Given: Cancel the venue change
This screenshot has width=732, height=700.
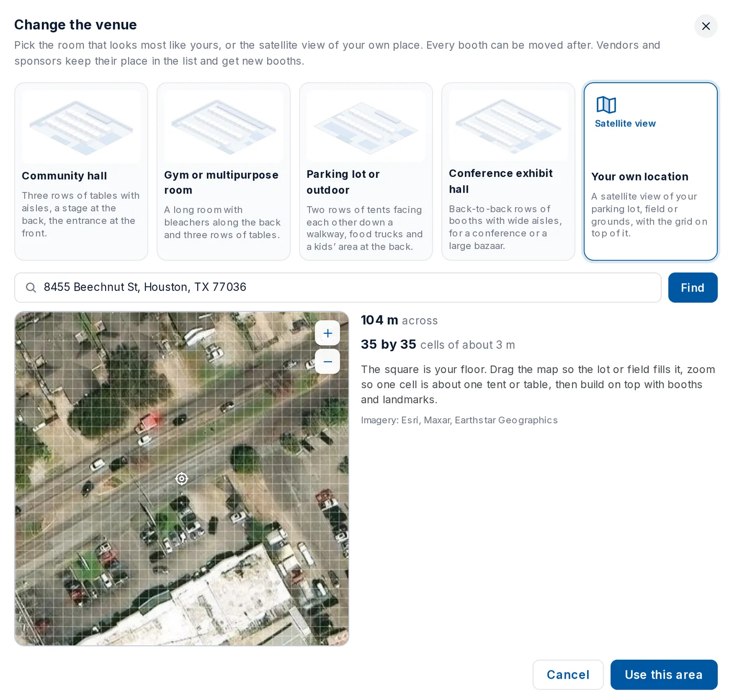Looking at the screenshot, I should click(568, 675).
